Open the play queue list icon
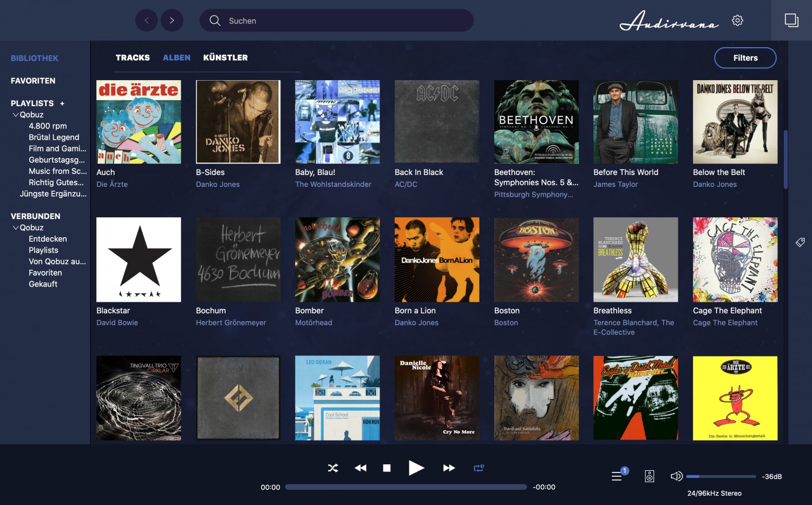The image size is (812, 505). [617, 476]
